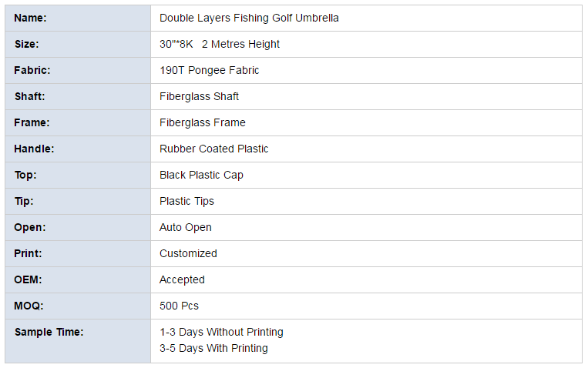Select the Plastic Tips value
The image size is (588, 368).
point(186,201)
